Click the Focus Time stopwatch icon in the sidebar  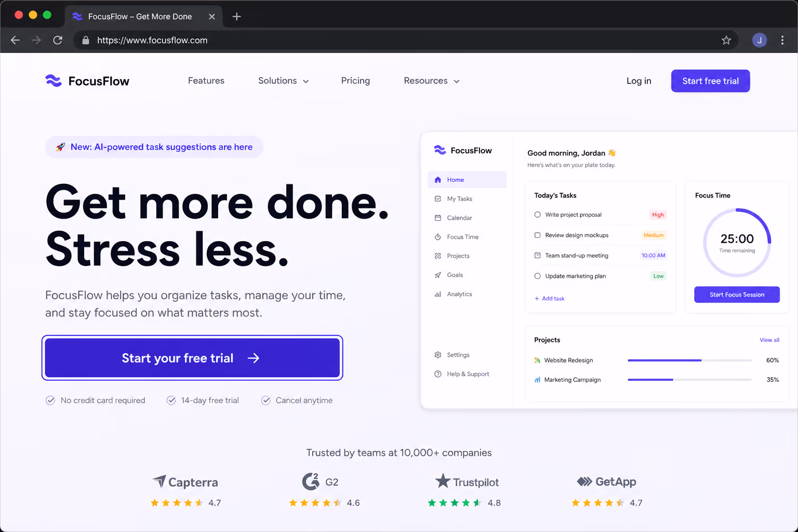[x=437, y=237]
